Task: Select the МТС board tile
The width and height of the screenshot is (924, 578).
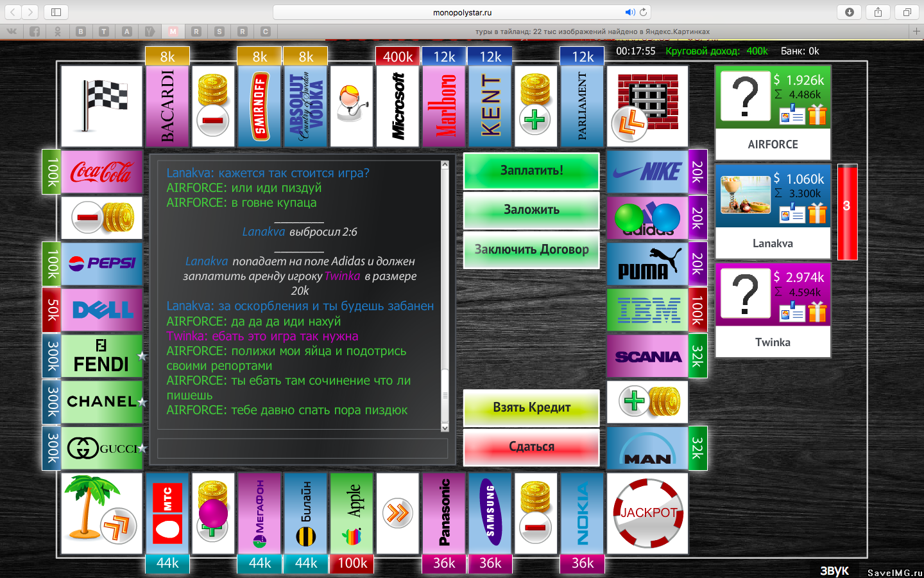Action: pos(167,514)
